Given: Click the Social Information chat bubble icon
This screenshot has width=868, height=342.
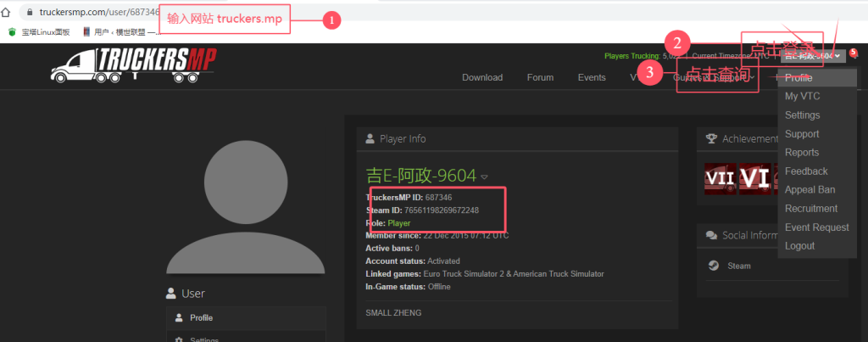Looking at the screenshot, I should [712, 235].
